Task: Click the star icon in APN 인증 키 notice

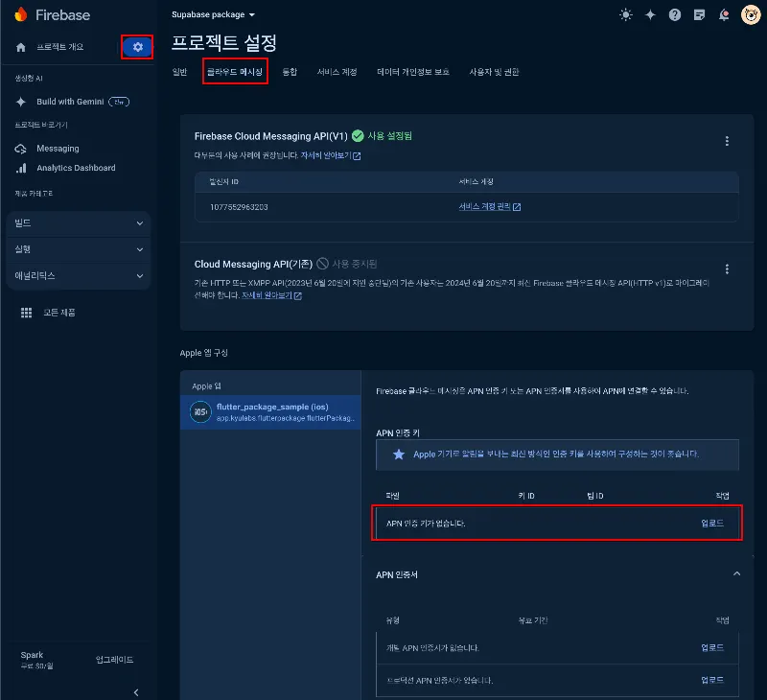Action: click(399, 455)
